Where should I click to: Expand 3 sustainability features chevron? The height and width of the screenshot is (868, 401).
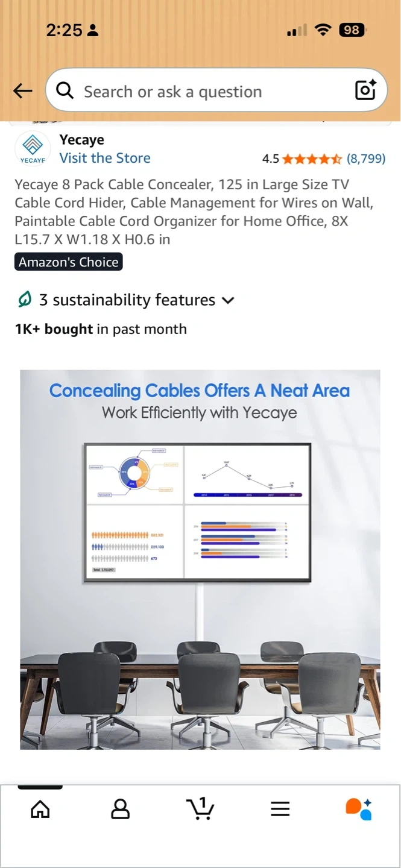point(228,300)
